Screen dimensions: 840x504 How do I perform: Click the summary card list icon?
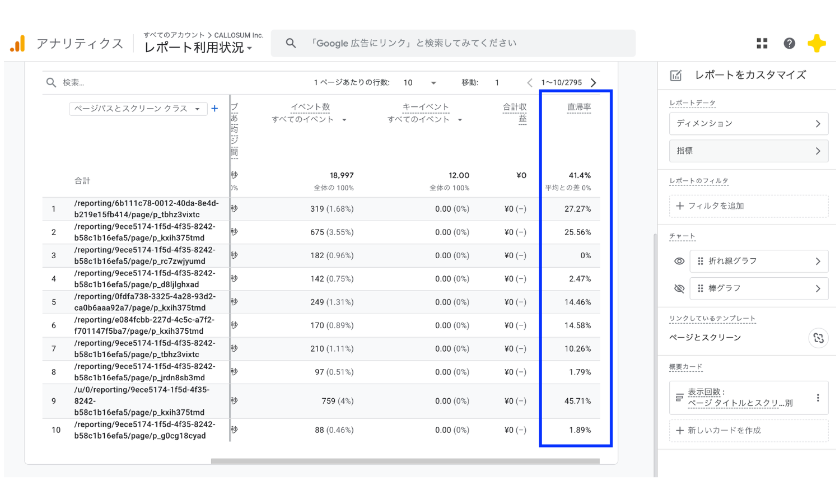(679, 398)
